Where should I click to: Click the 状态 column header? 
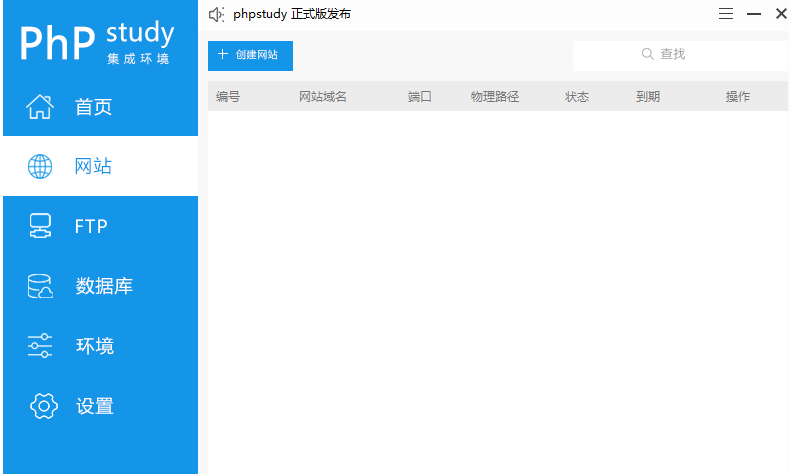coord(577,97)
